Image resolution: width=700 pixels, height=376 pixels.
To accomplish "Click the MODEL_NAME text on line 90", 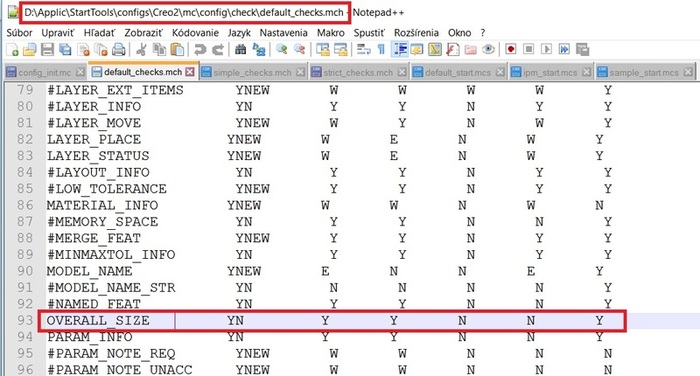I will point(90,271).
